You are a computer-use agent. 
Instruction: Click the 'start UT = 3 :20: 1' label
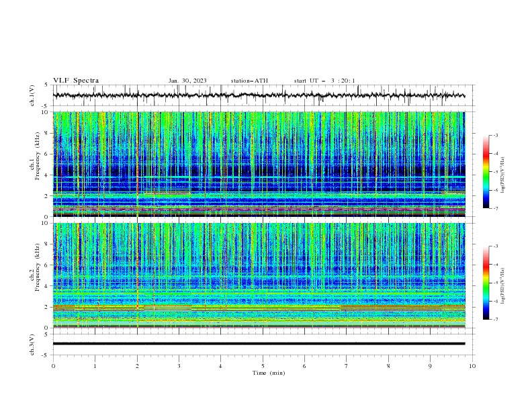point(324,81)
